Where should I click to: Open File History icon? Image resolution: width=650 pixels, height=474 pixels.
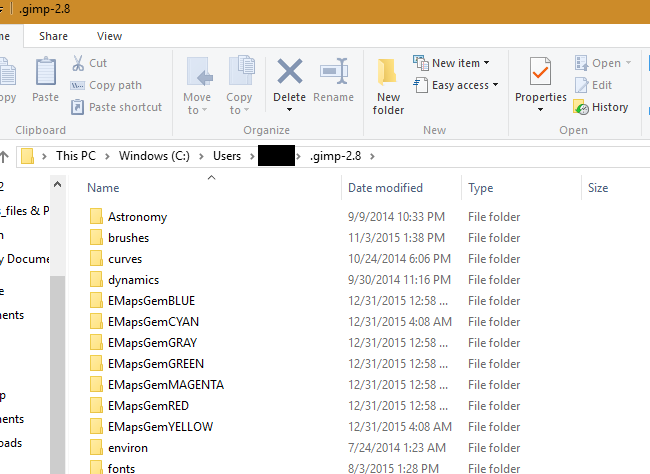[x=581, y=107]
